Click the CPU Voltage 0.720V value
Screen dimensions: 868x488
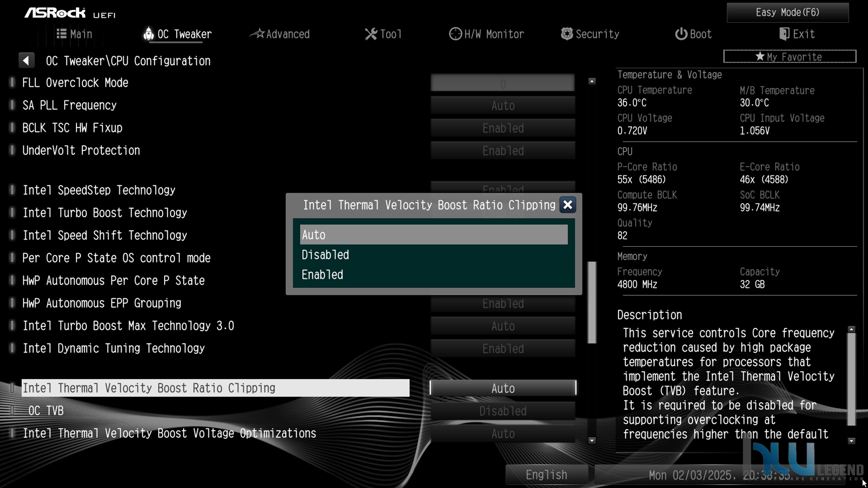click(632, 131)
